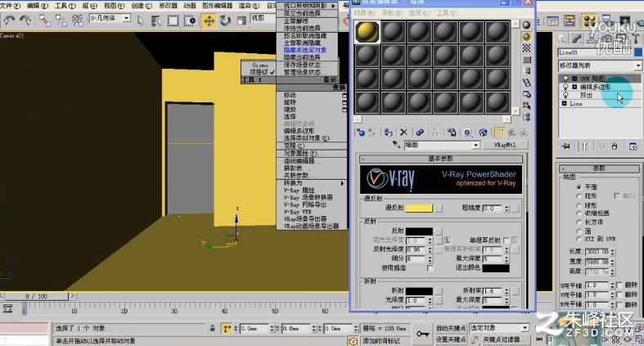Toggle the checkered sample Background icon

tap(526, 48)
